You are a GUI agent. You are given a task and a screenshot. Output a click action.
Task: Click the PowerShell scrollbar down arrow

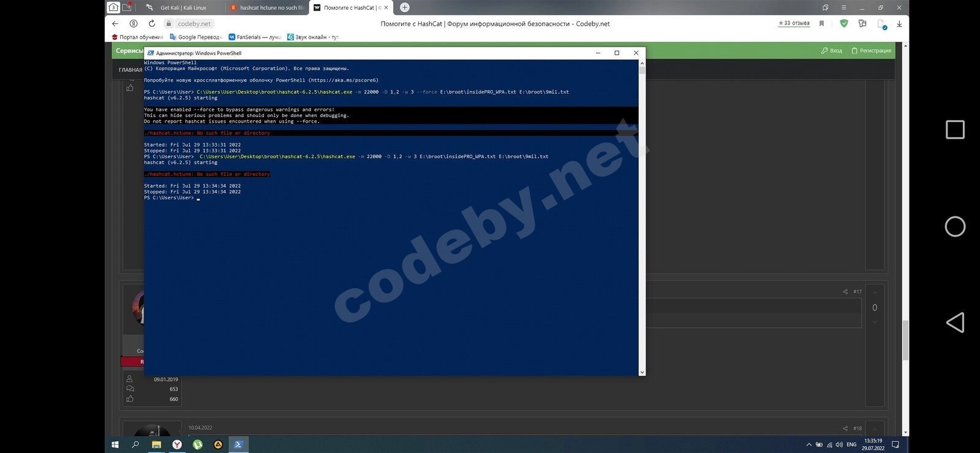click(x=642, y=372)
